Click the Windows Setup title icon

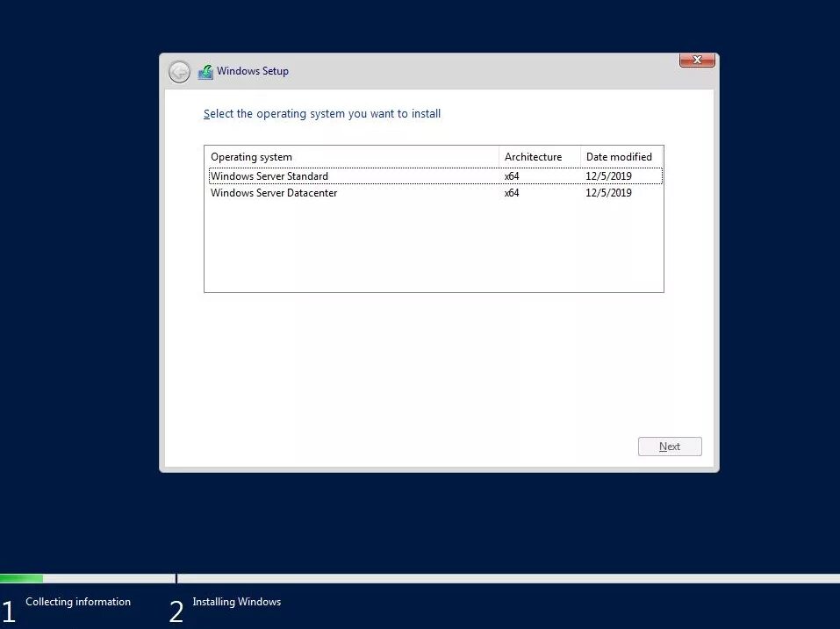click(205, 72)
